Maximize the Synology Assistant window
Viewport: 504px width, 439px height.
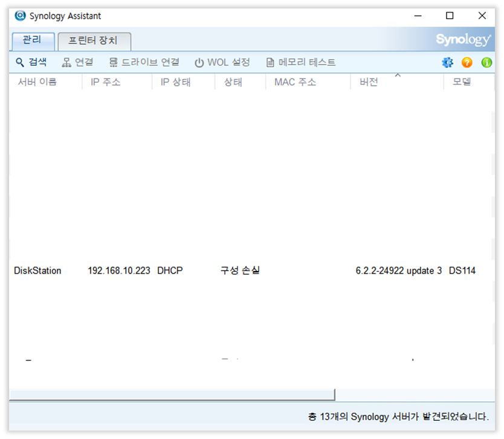pos(450,16)
